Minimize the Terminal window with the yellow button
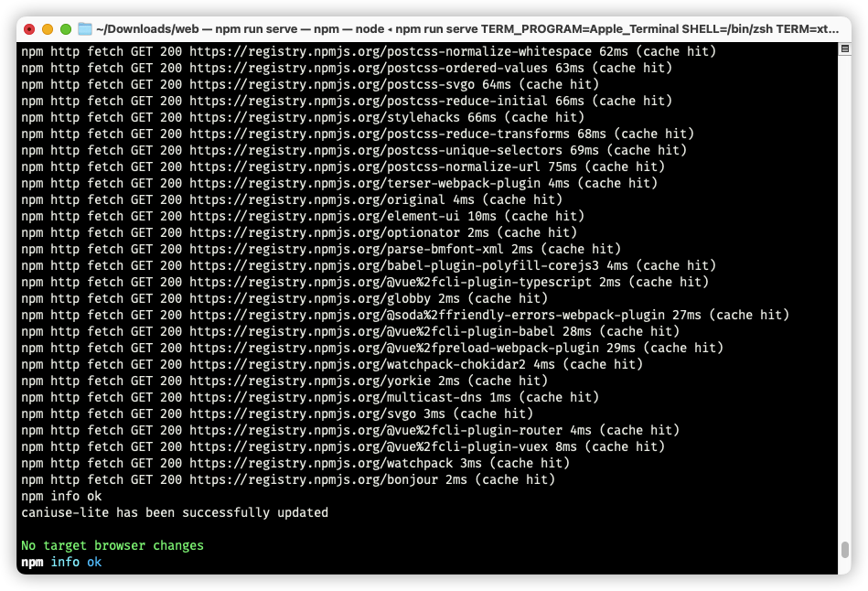Screen dimensions: 868x591 click(x=48, y=28)
